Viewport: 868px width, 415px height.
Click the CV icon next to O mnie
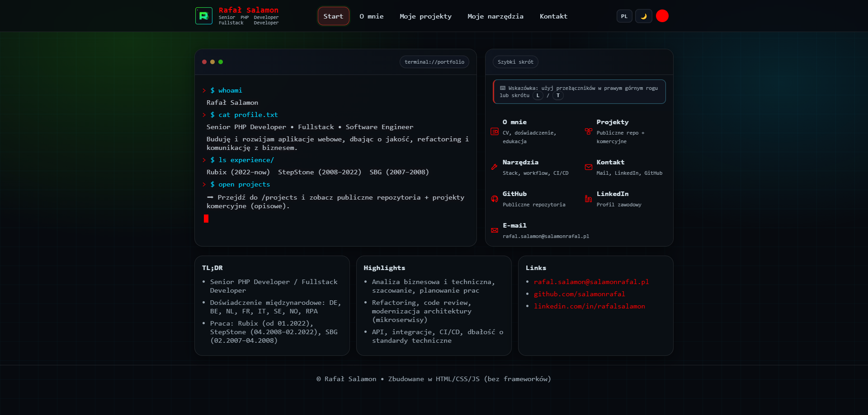pos(495,132)
